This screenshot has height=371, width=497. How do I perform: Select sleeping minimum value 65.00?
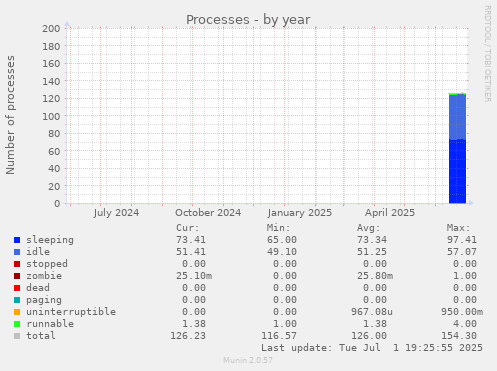click(282, 240)
